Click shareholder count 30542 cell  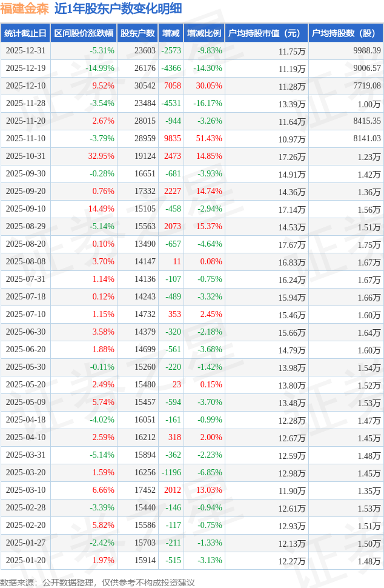[145, 86]
